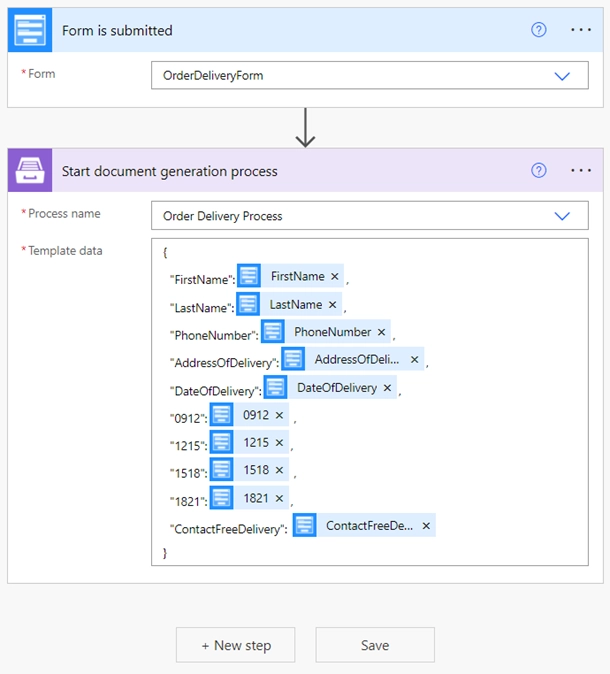Click the Order Delivery Process value text
Screen dimensions: 610x674
click(x=222, y=216)
